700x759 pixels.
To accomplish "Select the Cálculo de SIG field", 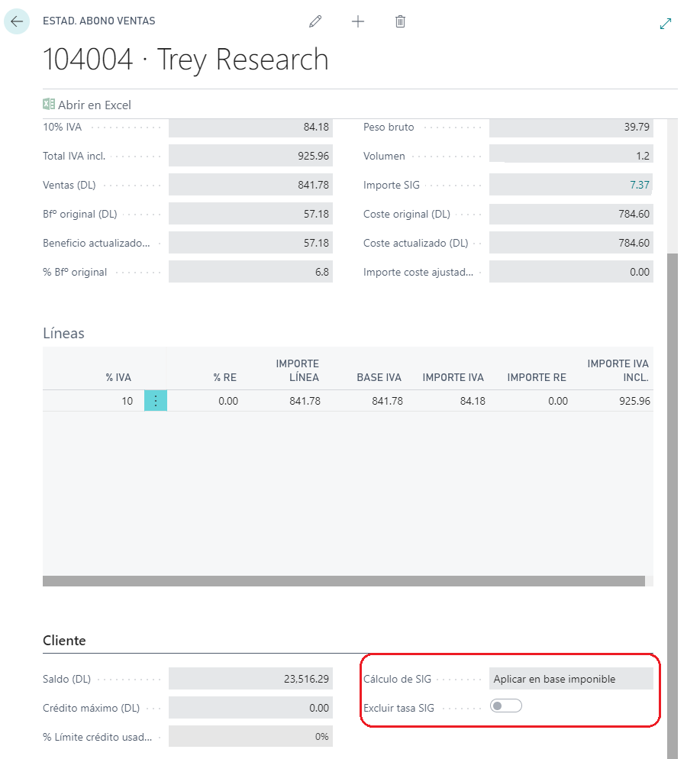I will coord(571,679).
